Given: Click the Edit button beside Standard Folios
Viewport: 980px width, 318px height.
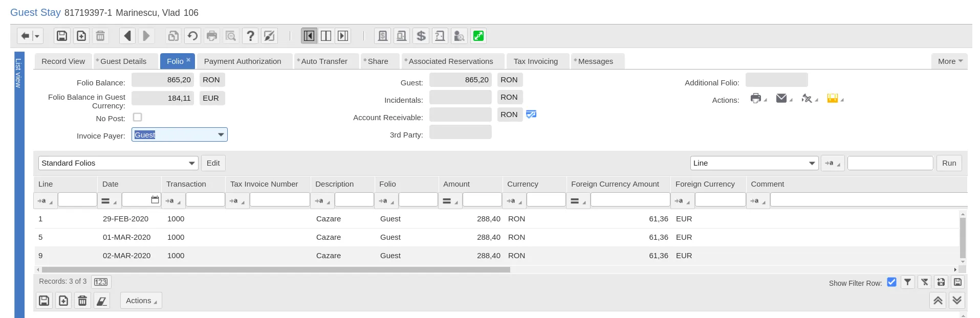Looking at the screenshot, I should (213, 163).
